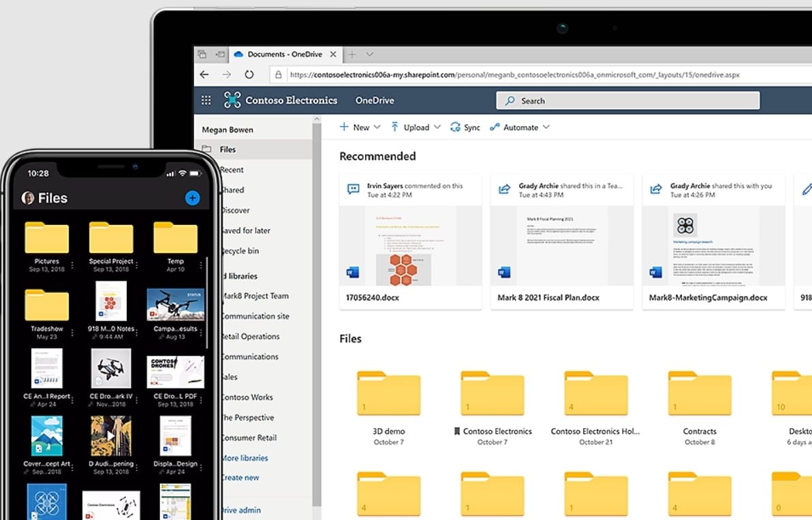812x520 pixels.
Task: Open more options for Pictures folder on phone
Action: (72, 265)
